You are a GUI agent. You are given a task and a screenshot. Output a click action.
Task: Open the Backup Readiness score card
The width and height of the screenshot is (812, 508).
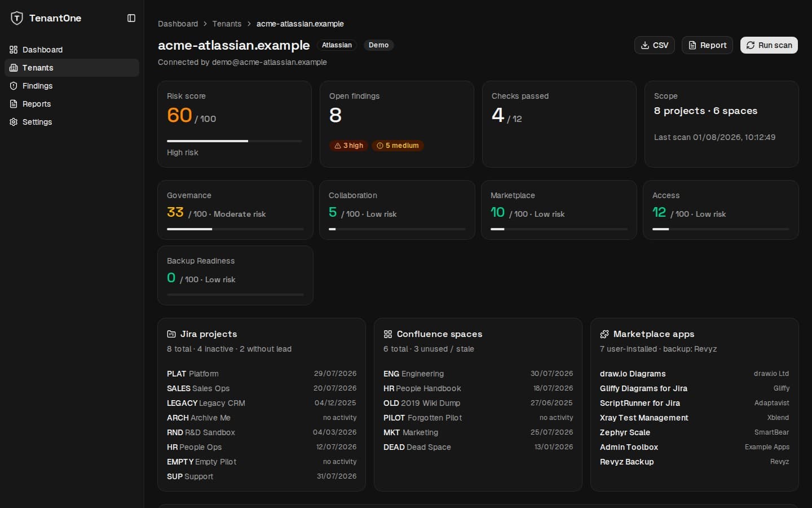coord(235,275)
